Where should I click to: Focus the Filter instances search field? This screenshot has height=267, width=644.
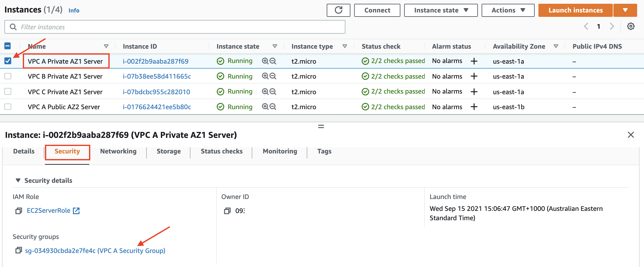pyautogui.click(x=181, y=27)
